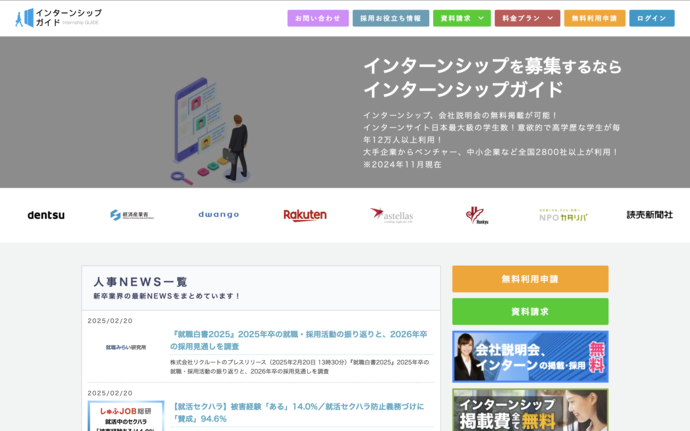
Task: Click the 会社説明会、インターン banner image
Action: pyautogui.click(x=530, y=356)
